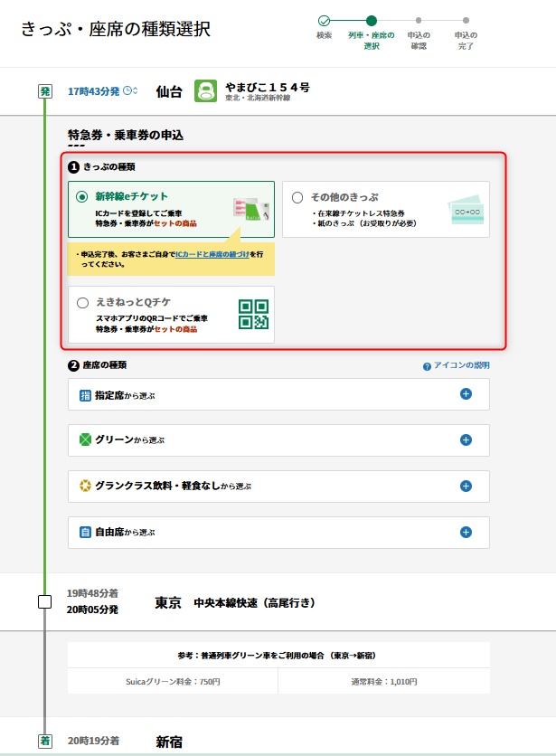Screen dimensions: 556x756
Task: Expand the 自由席から選ぶ row
Action: [466, 533]
